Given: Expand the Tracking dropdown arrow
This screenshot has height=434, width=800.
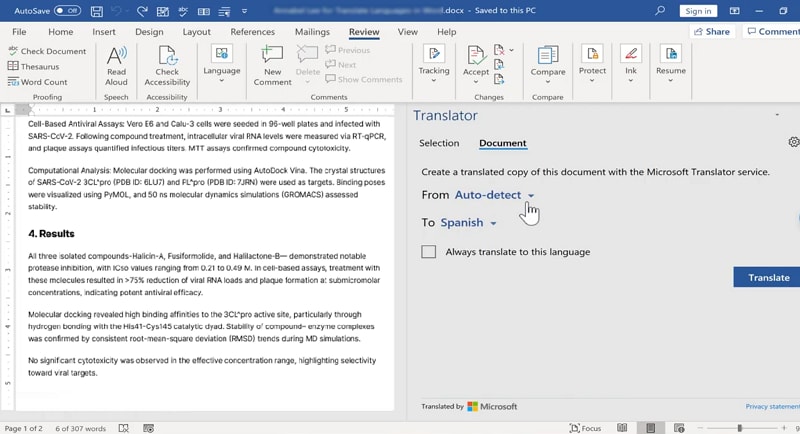Looking at the screenshot, I should 434,81.
